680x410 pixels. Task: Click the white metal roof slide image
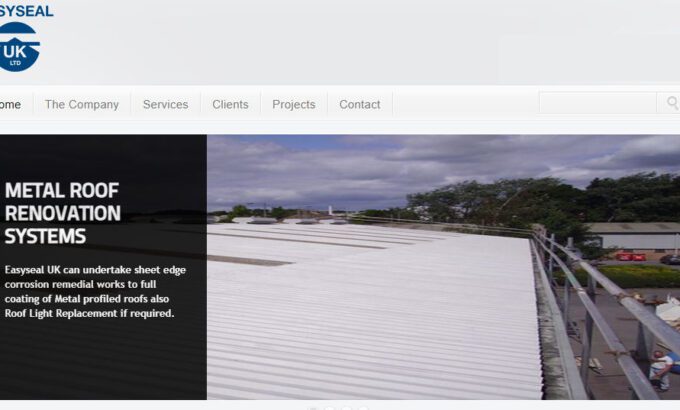click(443, 267)
